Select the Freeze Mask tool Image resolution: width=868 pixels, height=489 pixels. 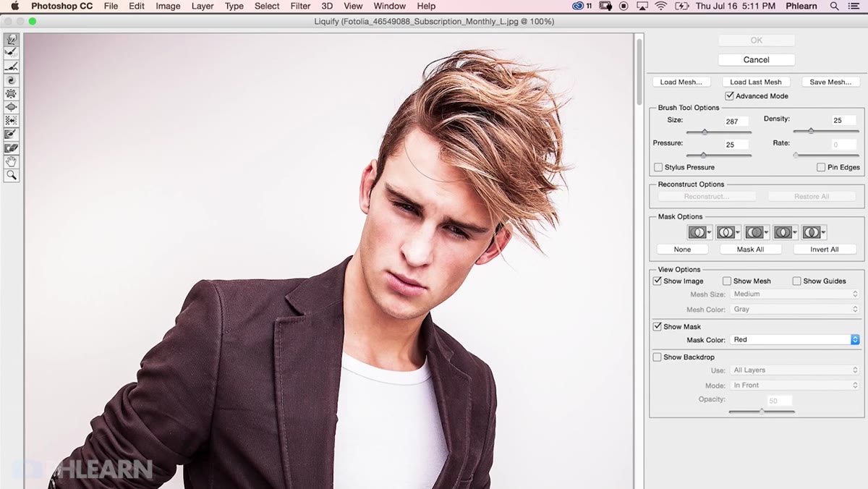[12, 135]
